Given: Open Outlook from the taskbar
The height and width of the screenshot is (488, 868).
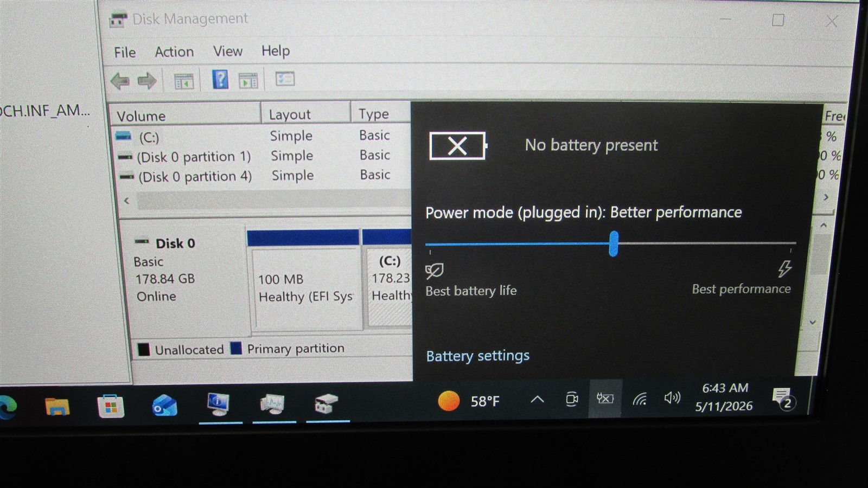Looking at the screenshot, I should pyautogui.click(x=165, y=406).
